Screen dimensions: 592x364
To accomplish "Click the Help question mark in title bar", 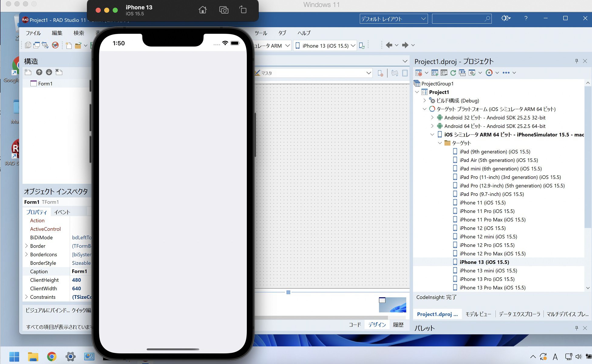I will [x=526, y=19].
